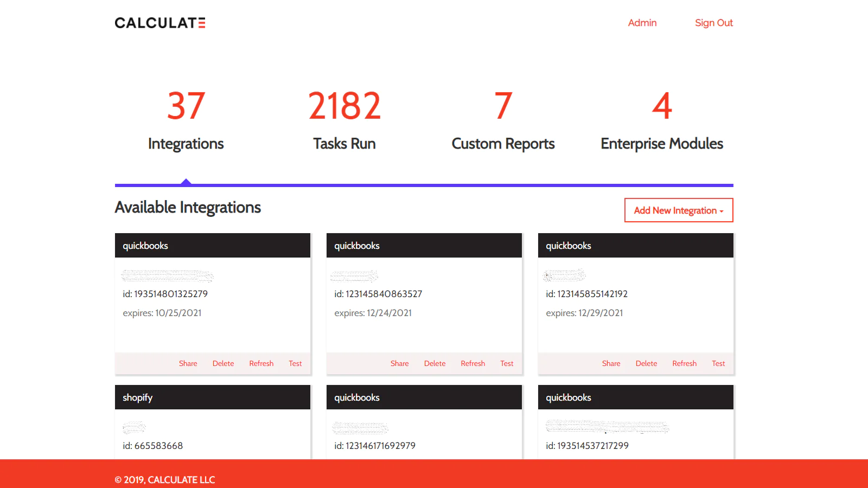Click expires 10/25/2021 text
This screenshot has height=488, width=868.
pyautogui.click(x=162, y=313)
